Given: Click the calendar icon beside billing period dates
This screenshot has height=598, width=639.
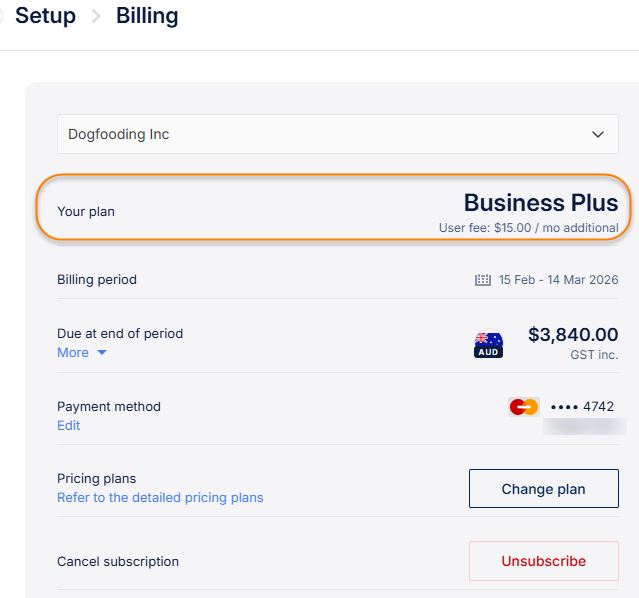Looking at the screenshot, I should pos(482,280).
